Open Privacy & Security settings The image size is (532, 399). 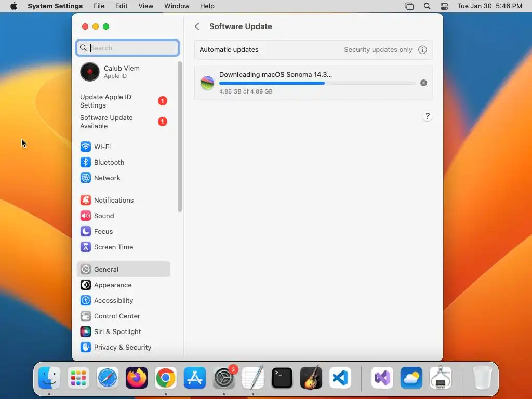[x=124, y=348]
